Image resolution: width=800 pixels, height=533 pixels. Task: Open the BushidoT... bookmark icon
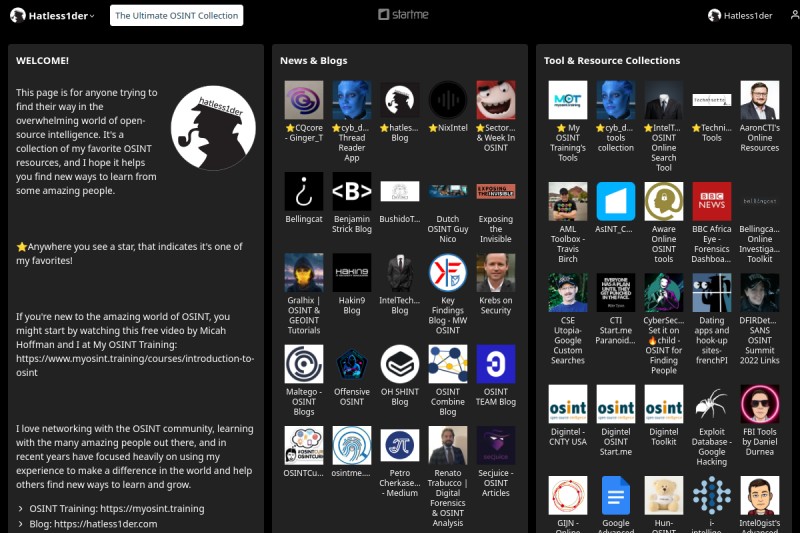(399, 191)
